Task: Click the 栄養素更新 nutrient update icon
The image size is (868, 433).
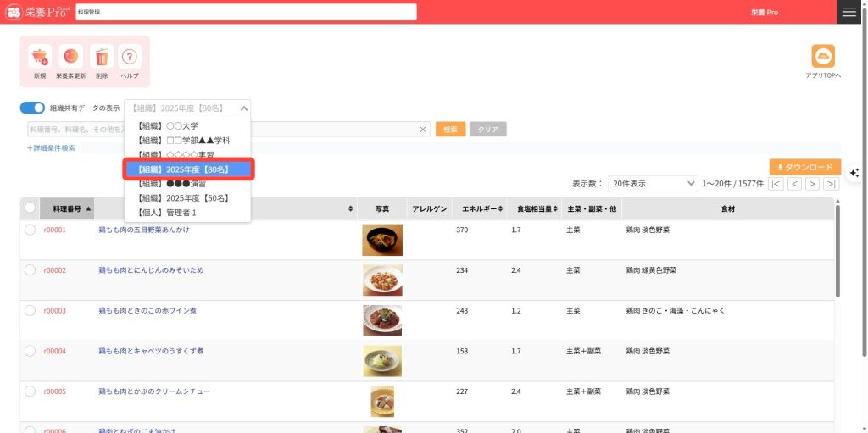Action: pos(71,58)
